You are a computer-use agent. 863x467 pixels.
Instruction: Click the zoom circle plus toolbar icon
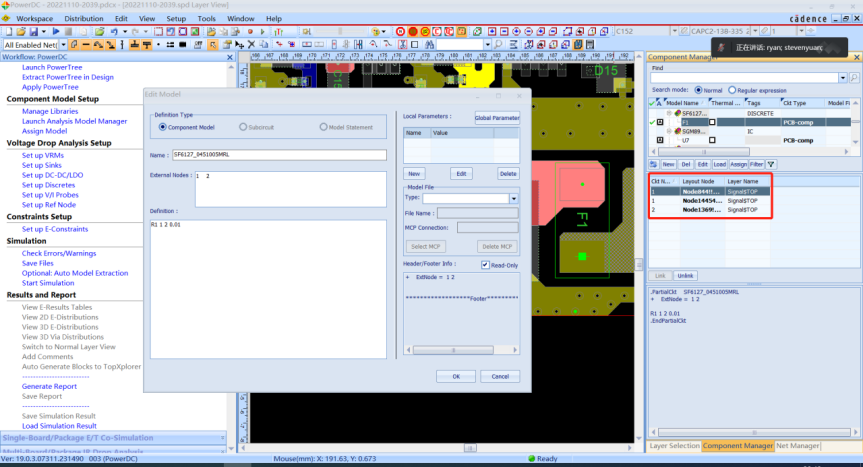pyautogui.click(x=516, y=31)
